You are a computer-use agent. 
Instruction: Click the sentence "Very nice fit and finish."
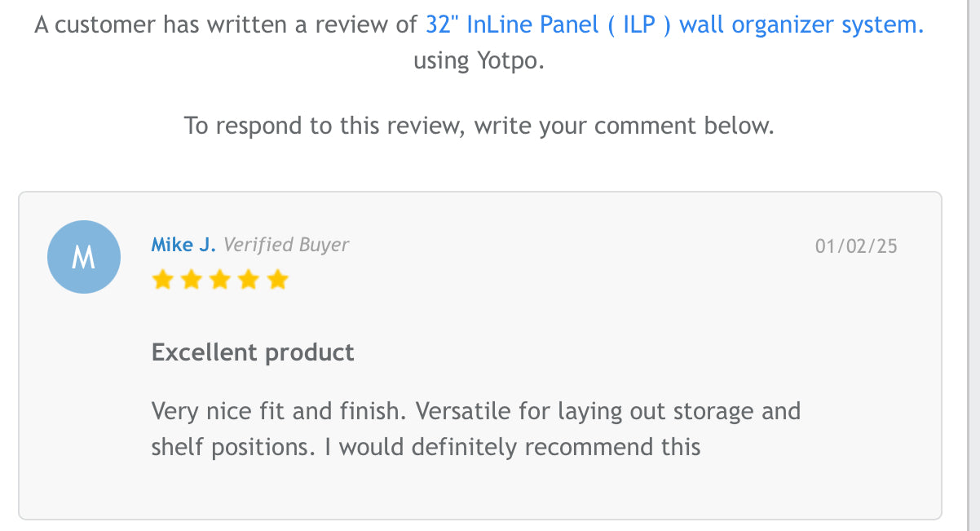279,410
